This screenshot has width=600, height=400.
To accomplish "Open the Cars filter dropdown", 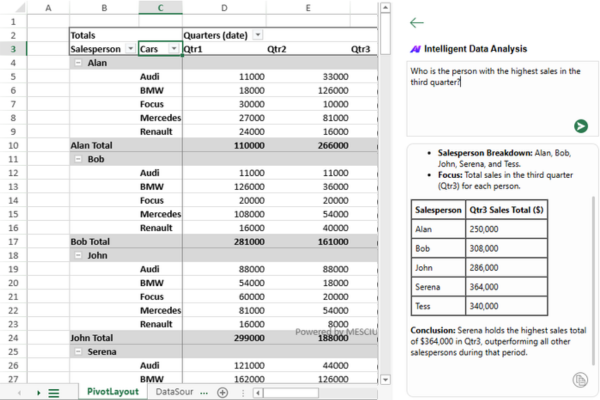I will pyautogui.click(x=174, y=49).
